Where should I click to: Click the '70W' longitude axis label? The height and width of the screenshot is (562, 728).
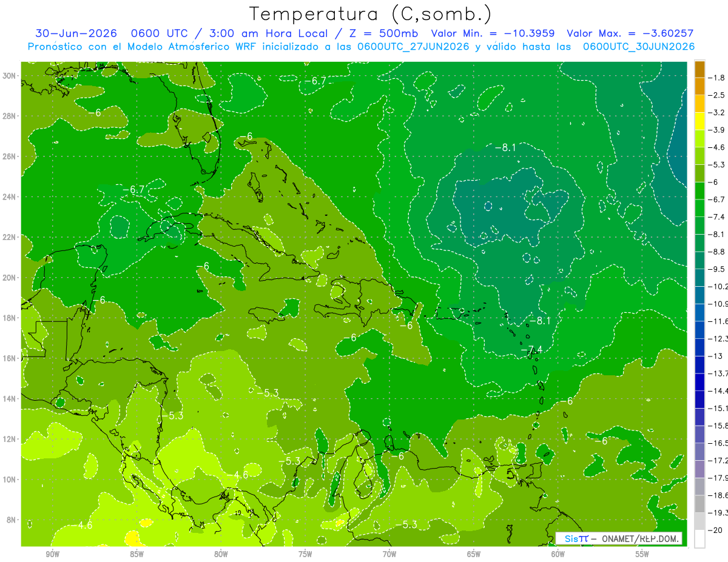[x=389, y=554]
